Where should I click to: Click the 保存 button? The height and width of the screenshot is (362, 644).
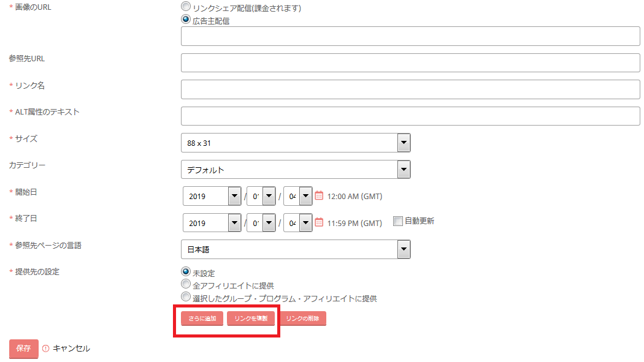tap(23, 348)
